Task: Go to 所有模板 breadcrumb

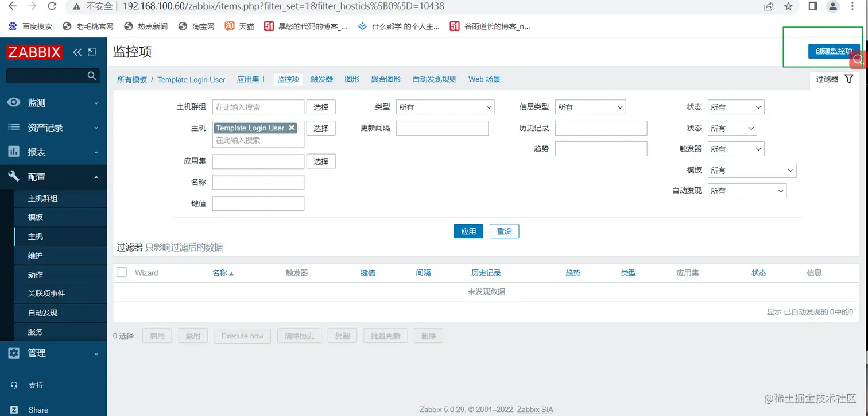Action: pyautogui.click(x=132, y=79)
